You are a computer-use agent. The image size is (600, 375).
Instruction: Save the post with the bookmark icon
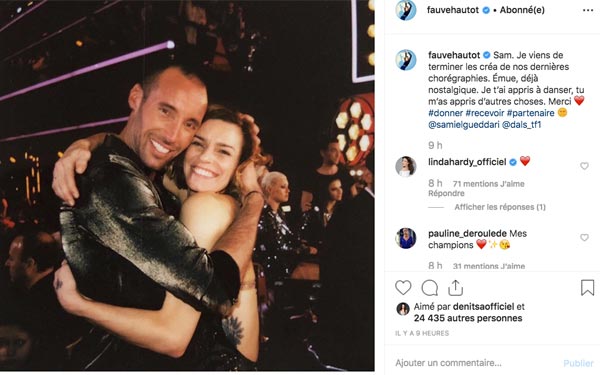click(587, 288)
